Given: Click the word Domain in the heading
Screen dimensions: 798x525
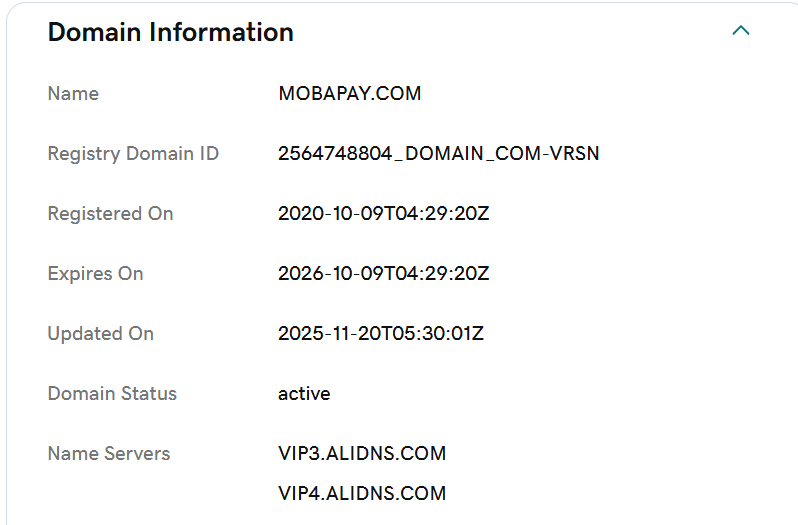Looking at the screenshot, I should 96,32.
